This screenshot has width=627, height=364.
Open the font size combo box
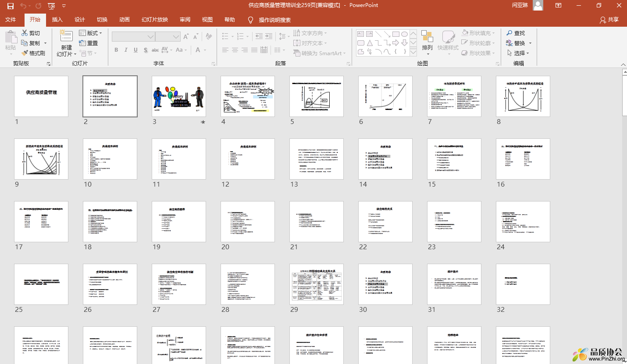168,37
